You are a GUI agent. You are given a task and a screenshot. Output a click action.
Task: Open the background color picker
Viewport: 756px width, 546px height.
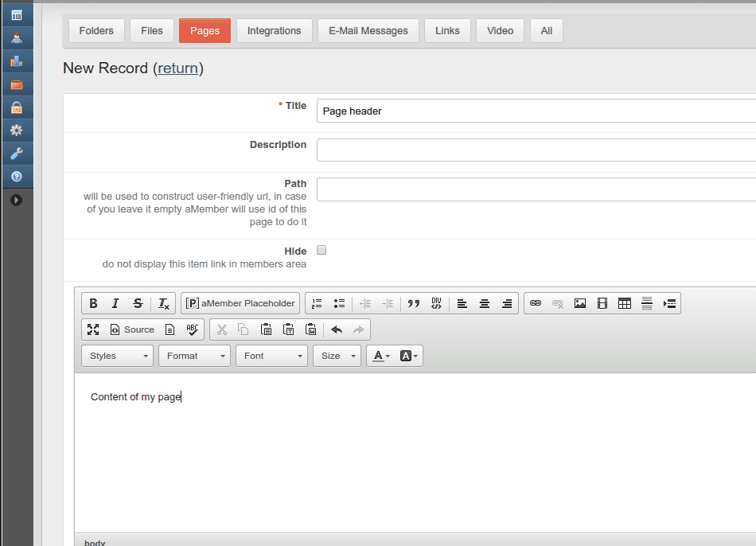408,356
